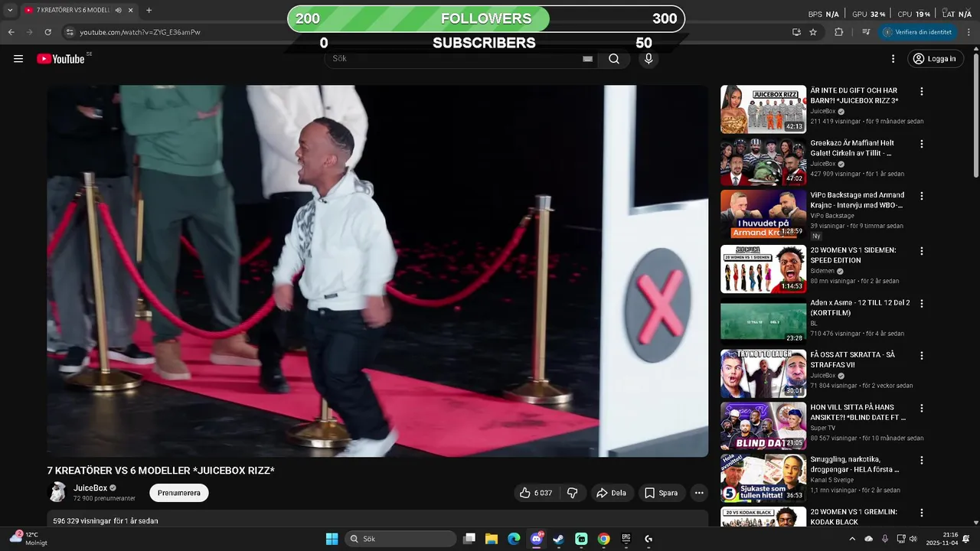This screenshot has width=980, height=551.
Task: Close the 7 KREATÖRER VS 6 MODELLER tab
Action: tap(130, 11)
